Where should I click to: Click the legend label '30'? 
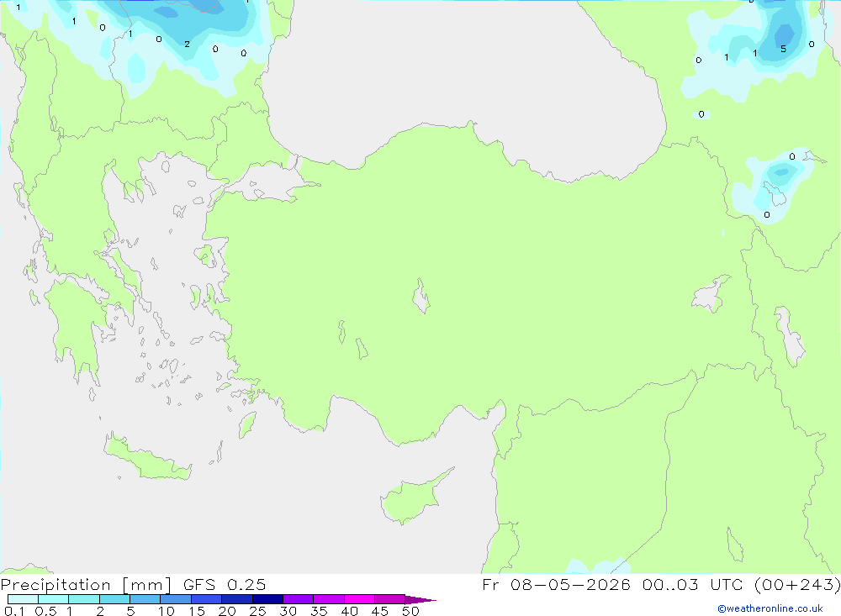pyautogui.click(x=288, y=611)
